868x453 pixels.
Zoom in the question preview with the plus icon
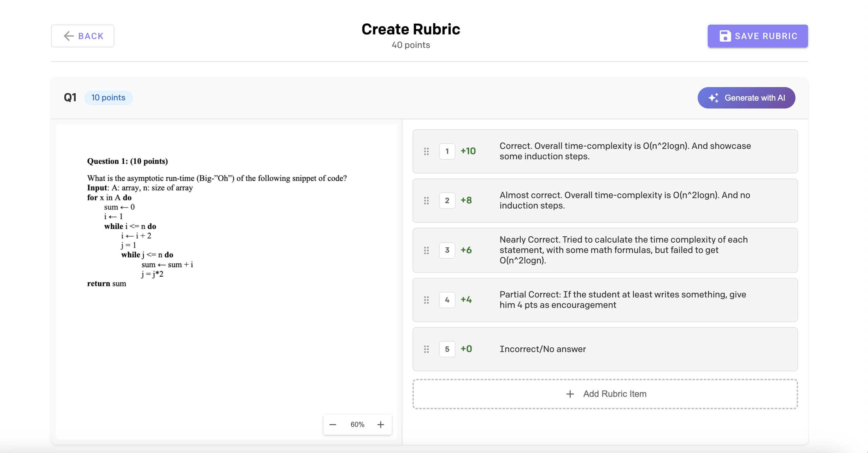click(x=381, y=424)
